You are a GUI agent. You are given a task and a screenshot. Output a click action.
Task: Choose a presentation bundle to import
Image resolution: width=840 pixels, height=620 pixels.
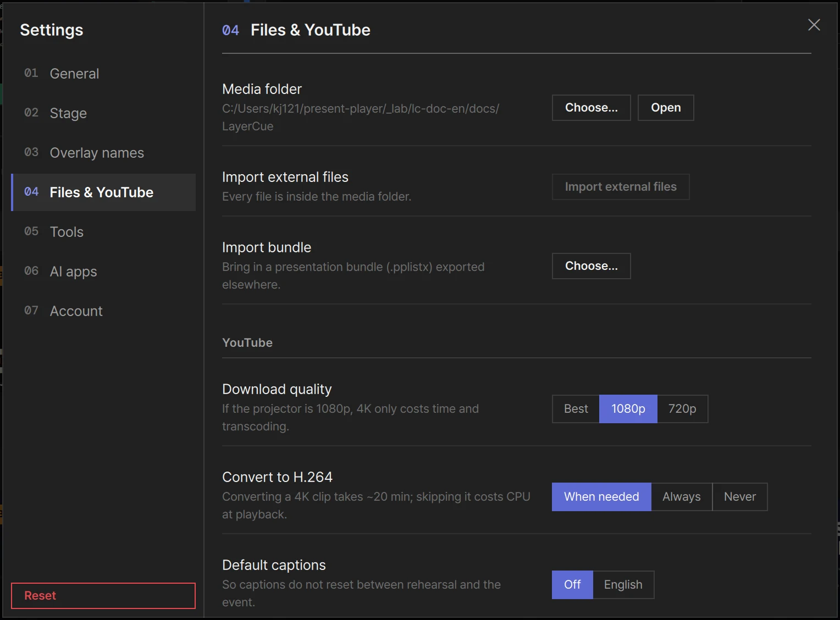pos(592,266)
